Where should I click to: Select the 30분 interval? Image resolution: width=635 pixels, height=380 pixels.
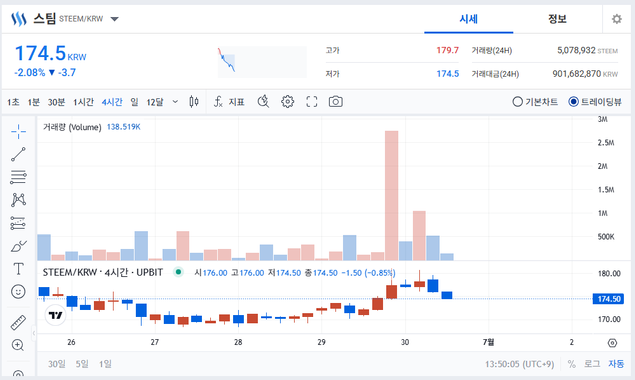(x=56, y=102)
